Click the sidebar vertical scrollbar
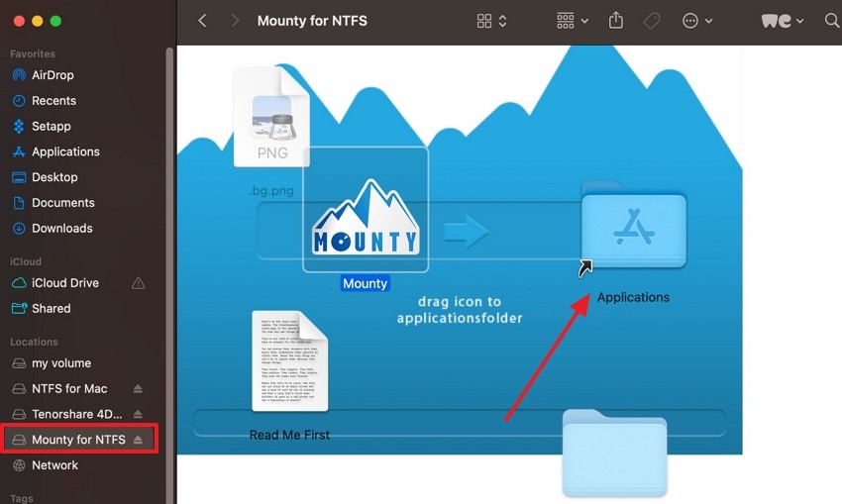Viewport: 842px width, 504px height. 169,273
